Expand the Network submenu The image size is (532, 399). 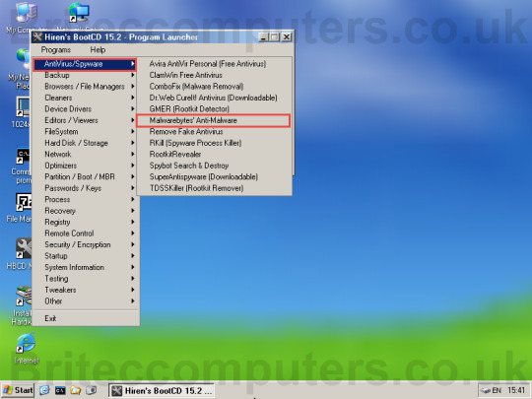(x=85, y=154)
